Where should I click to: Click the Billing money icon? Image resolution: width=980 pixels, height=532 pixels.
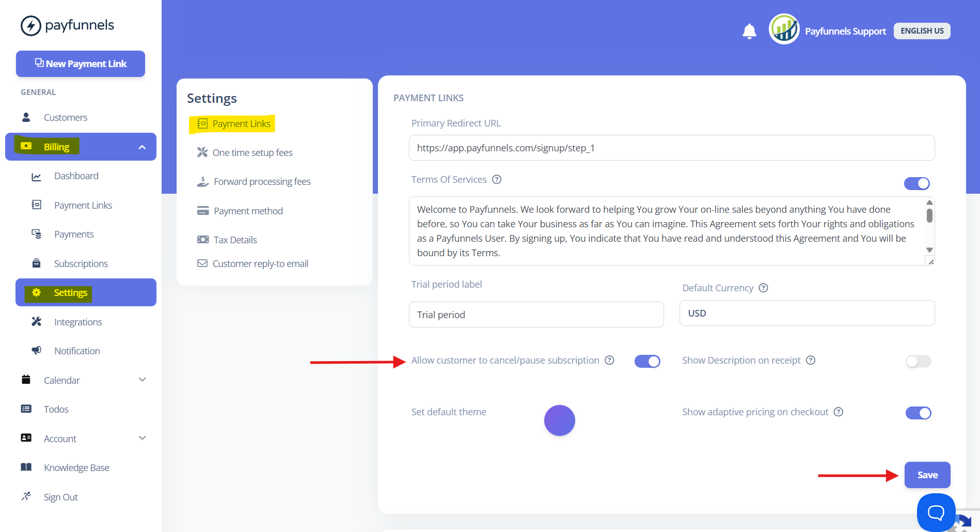pos(26,146)
